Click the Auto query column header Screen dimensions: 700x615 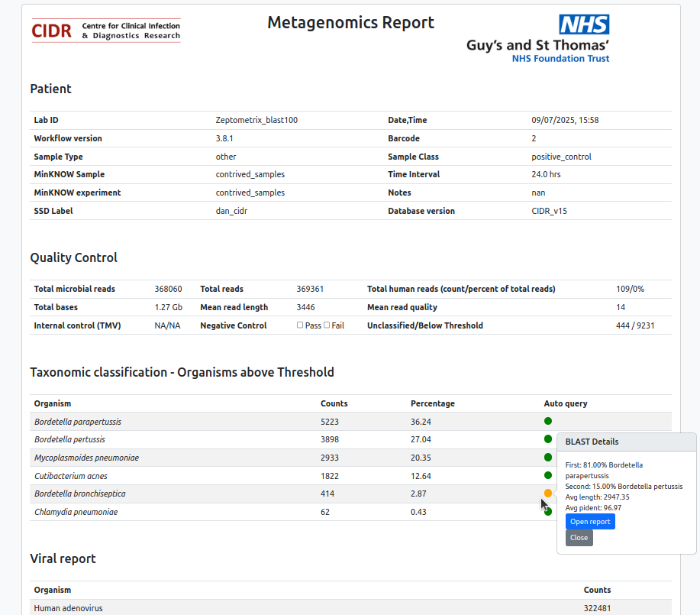566,403
